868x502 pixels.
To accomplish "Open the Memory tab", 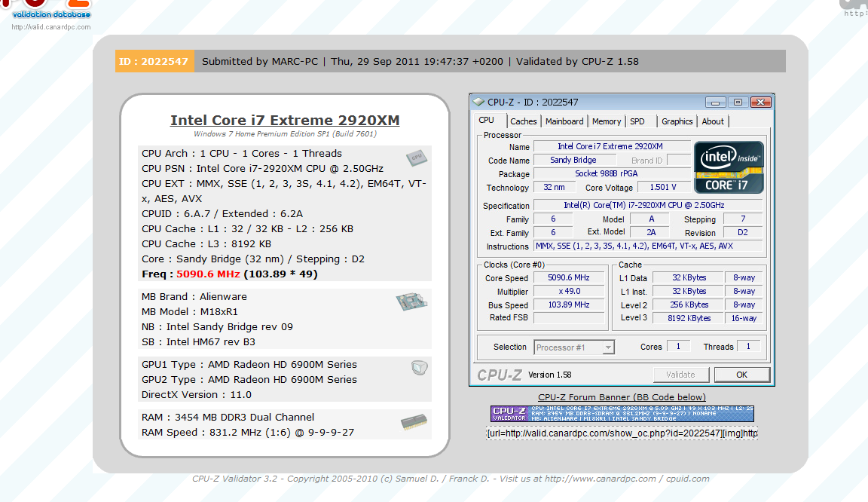I will click(606, 121).
